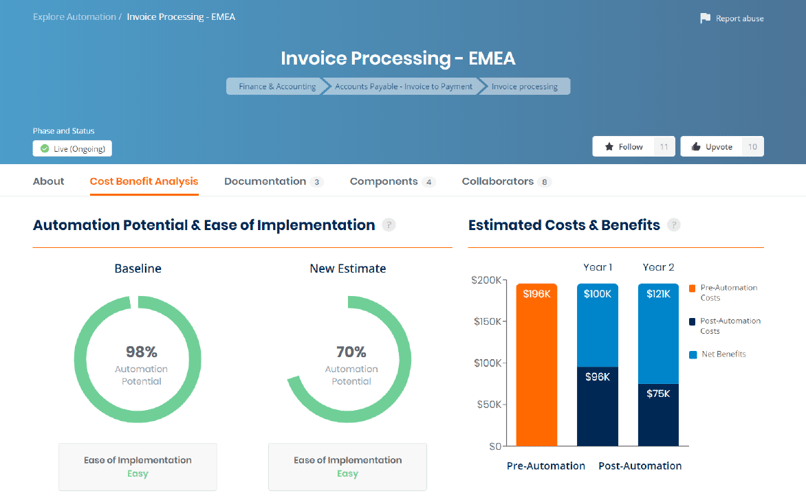Toggle Pre-Automation Costs orange legend swatch
The height and width of the screenshot is (500, 806).
(x=692, y=288)
